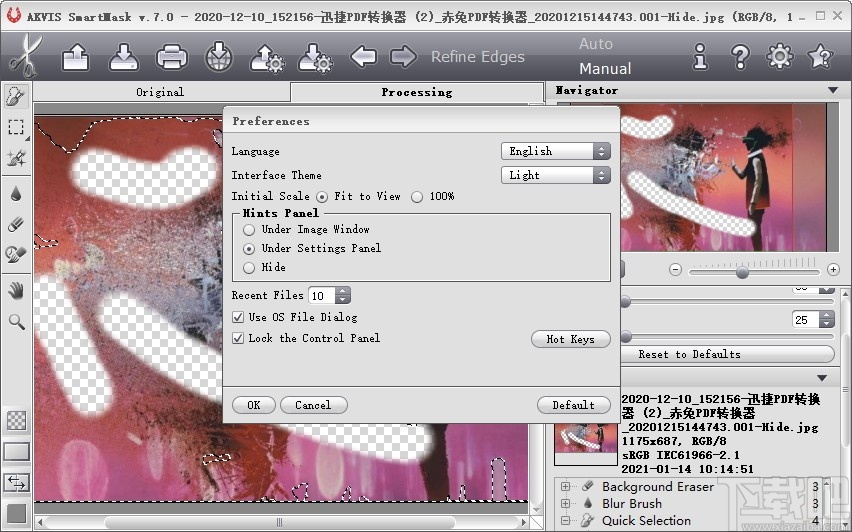852x532 pixels.
Task: Click the Default button
Action: [x=573, y=405]
